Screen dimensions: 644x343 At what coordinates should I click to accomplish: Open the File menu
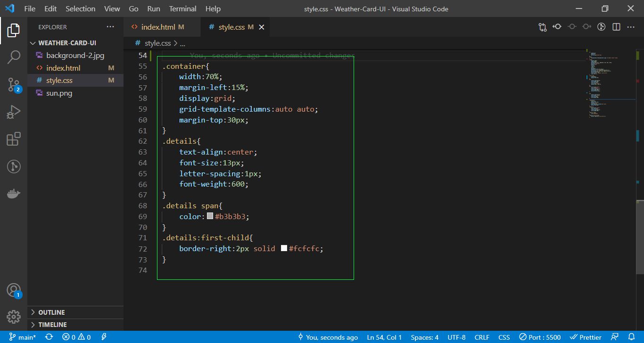pos(29,8)
